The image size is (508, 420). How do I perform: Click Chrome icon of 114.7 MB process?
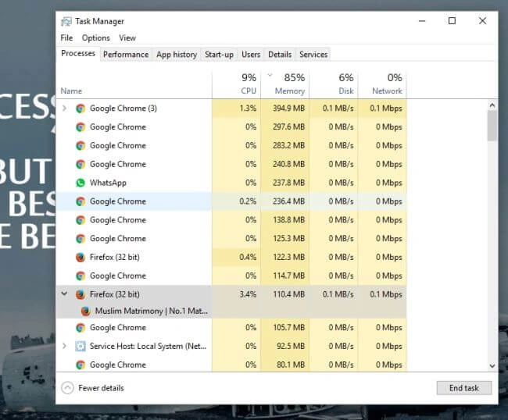coord(80,276)
